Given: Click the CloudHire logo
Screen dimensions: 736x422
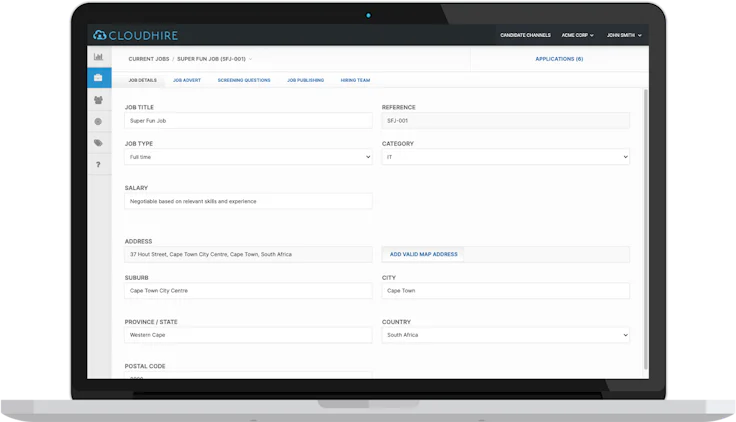Looking at the screenshot, I should click(x=135, y=35).
